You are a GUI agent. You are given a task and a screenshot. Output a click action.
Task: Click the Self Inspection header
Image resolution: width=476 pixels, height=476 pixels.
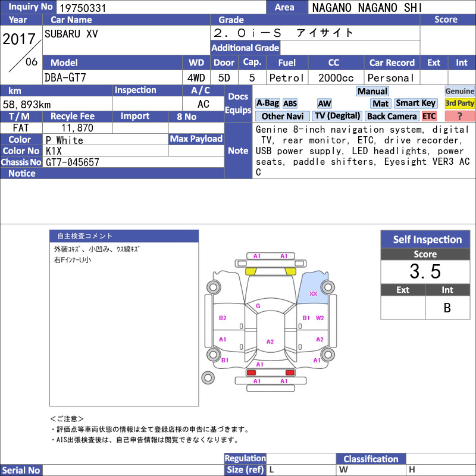pyautogui.click(x=425, y=239)
